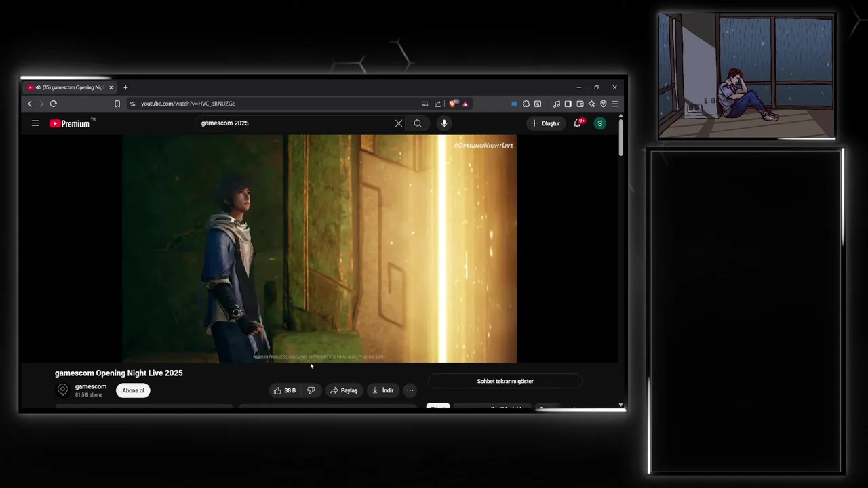Reload the YouTube page
The image size is (868, 488).
(x=54, y=104)
